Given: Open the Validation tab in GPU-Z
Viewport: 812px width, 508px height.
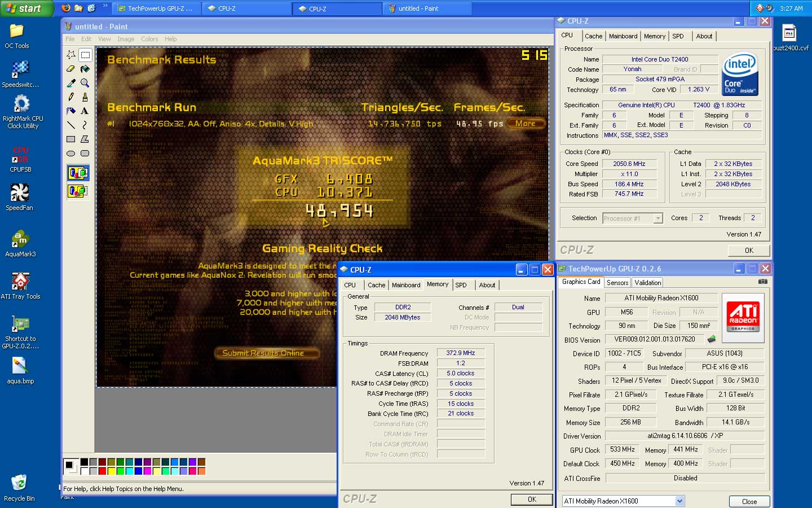Looking at the screenshot, I should pos(647,283).
